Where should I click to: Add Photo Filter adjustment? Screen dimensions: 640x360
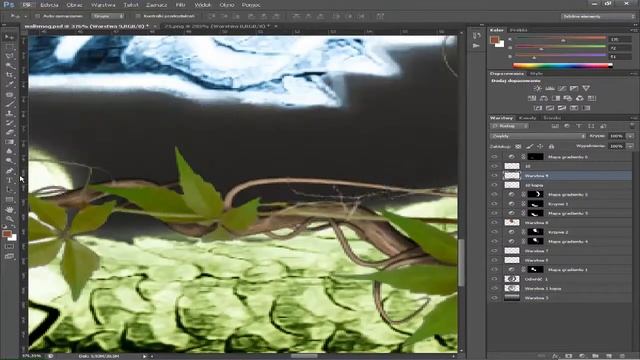568,98
